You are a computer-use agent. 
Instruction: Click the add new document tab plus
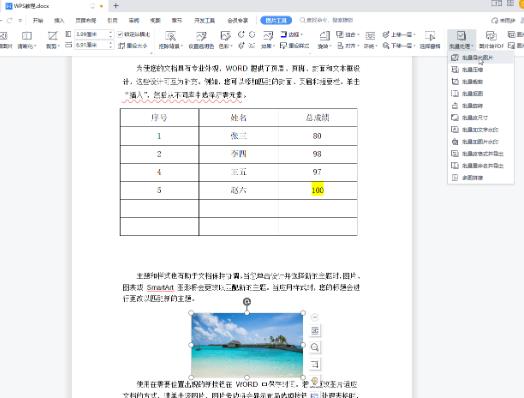(116, 6)
